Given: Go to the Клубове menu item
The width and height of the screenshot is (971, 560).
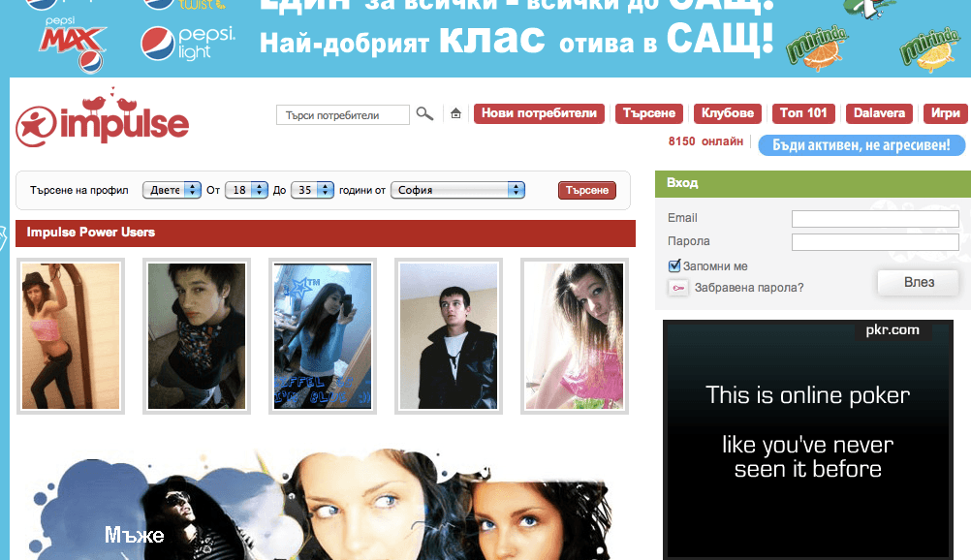Looking at the screenshot, I should [728, 113].
